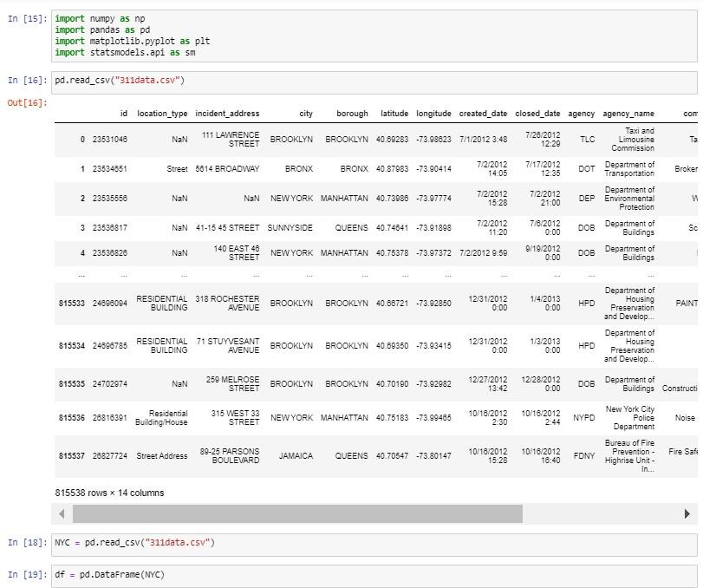703x588 pixels.
Task: Click the JAMAICA city cell
Action: (296, 454)
